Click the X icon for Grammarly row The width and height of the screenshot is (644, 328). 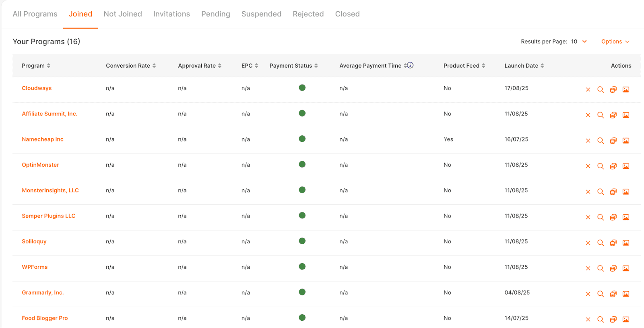click(x=588, y=294)
